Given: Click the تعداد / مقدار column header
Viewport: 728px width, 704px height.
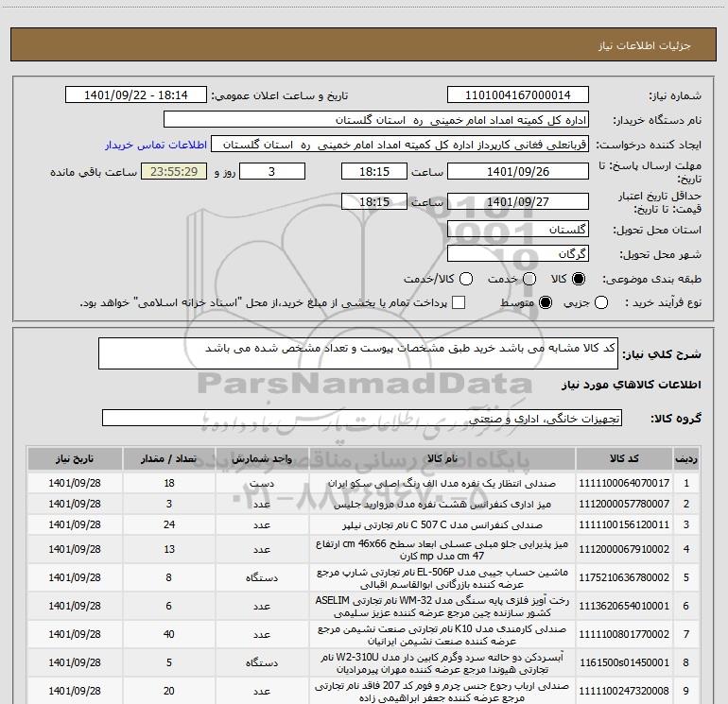Looking at the screenshot, I should coord(169,459).
